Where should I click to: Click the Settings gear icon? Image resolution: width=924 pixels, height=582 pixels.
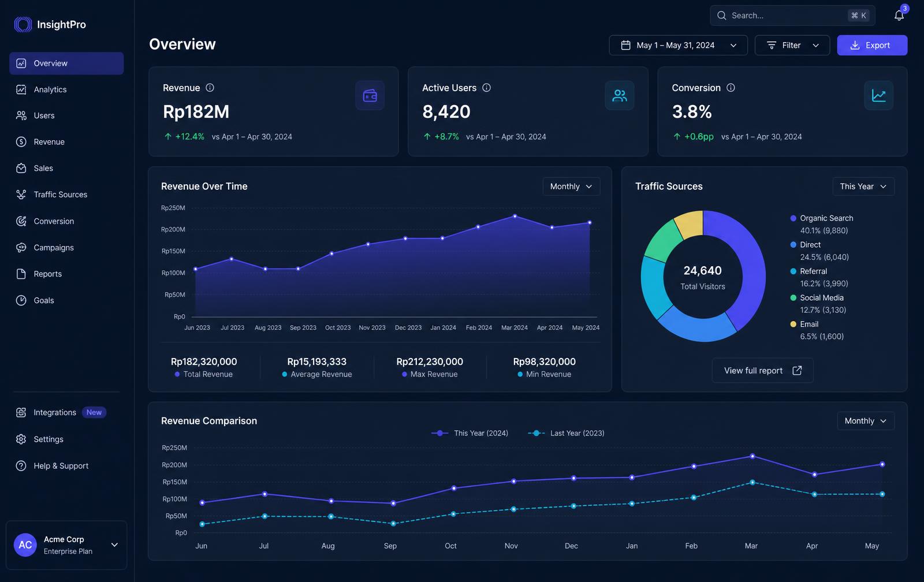[x=21, y=439]
